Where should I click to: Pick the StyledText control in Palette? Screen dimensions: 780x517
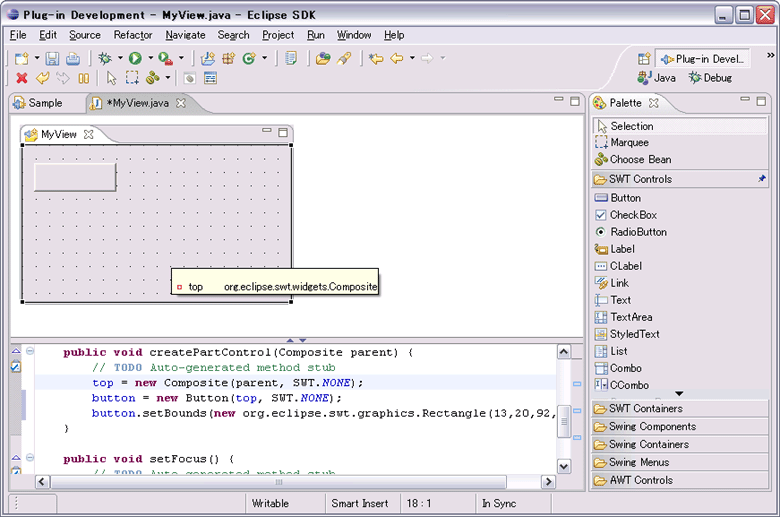680,334
